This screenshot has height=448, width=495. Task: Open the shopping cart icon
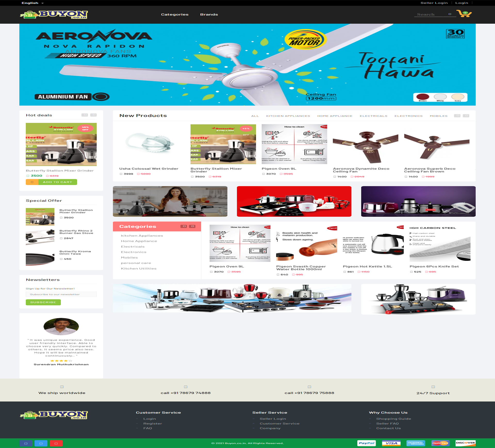pyautogui.click(x=464, y=13)
